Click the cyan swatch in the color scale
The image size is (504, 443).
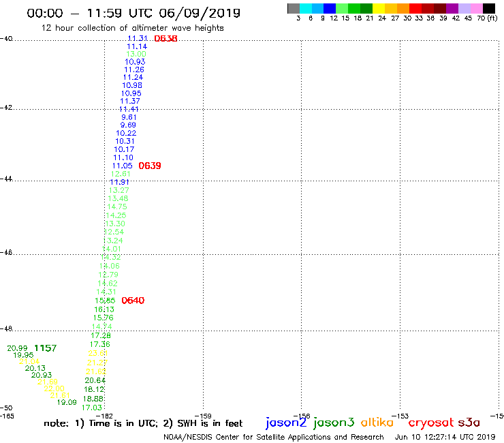(306, 8)
